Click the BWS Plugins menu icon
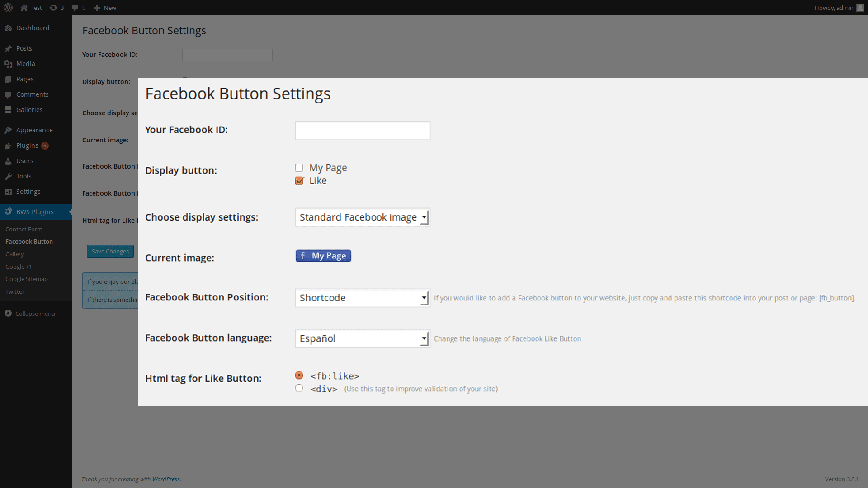This screenshot has height=488, width=868. [x=8, y=211]
